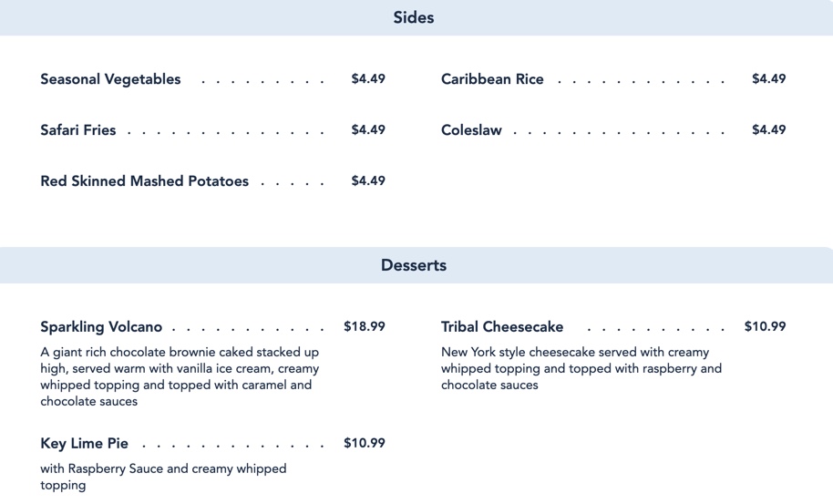This screenshot has height=504, width=833.
Task: Click the Safari Fries price
Action: (x=368, y=130)
